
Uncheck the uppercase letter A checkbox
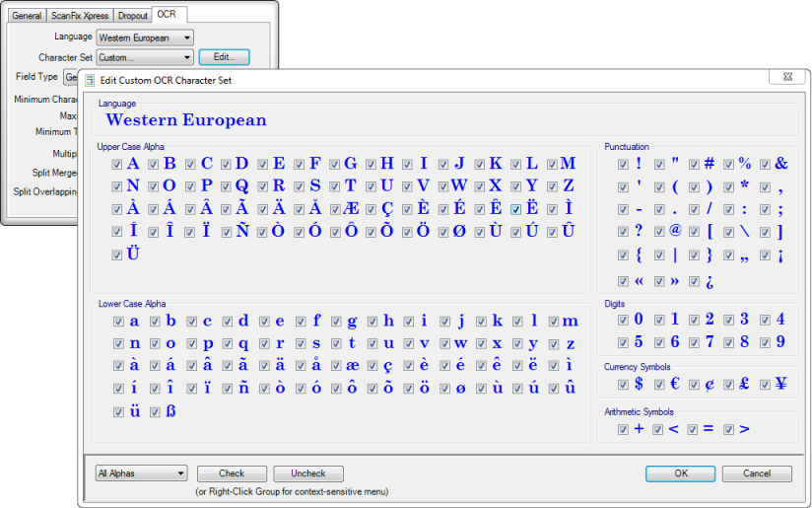click(117, 164)
